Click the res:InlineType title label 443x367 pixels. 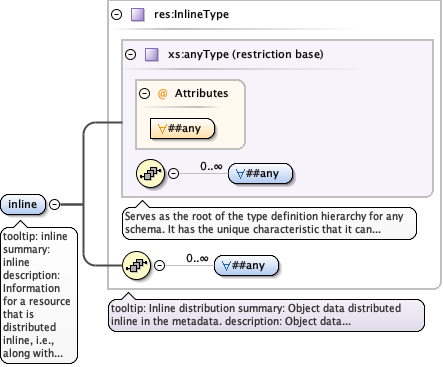192,15
